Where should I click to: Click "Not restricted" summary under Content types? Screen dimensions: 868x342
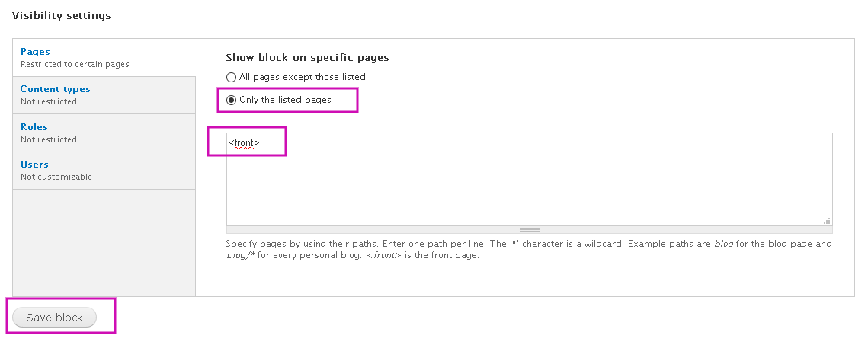click(x=49, y=102)
